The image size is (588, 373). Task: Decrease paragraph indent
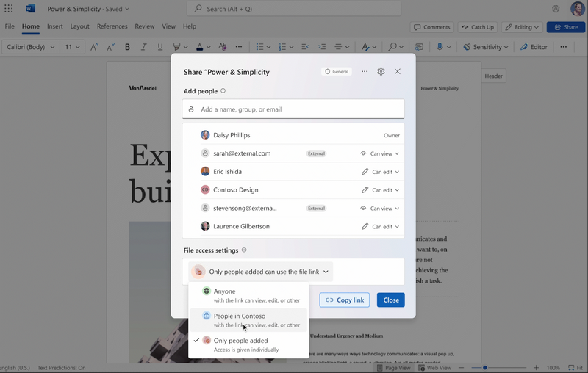(x=305, y=47)
